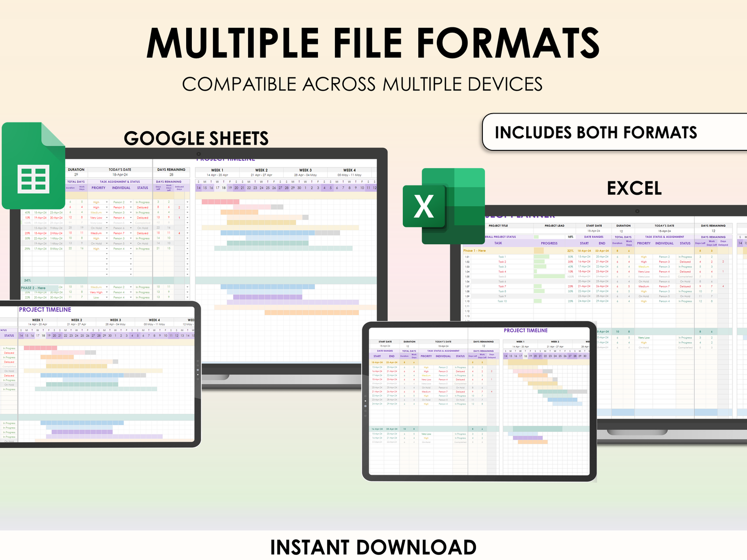Click the Today's Date value in Google Sheets laptop
Screen dimensions: 747x560
tap(120, 175)
